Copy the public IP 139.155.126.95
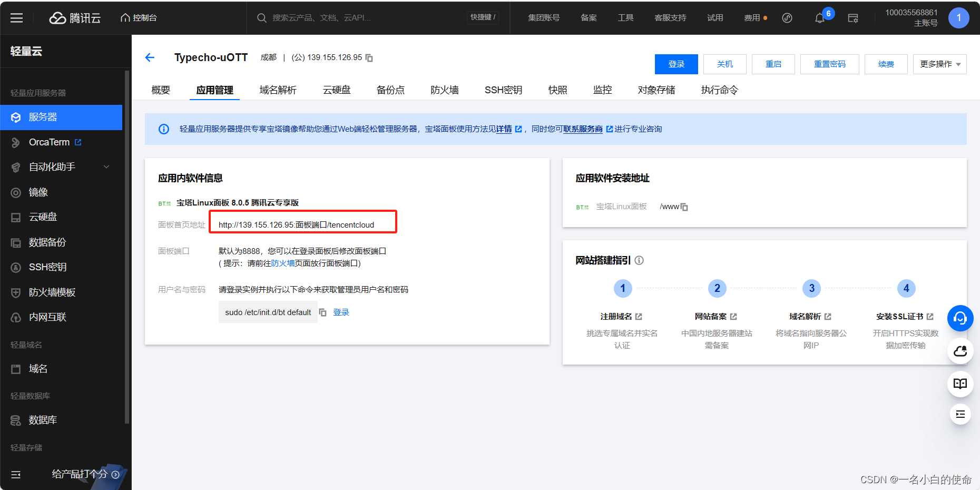The height and width of the screenshot is (490, 980). coord(369,58)
